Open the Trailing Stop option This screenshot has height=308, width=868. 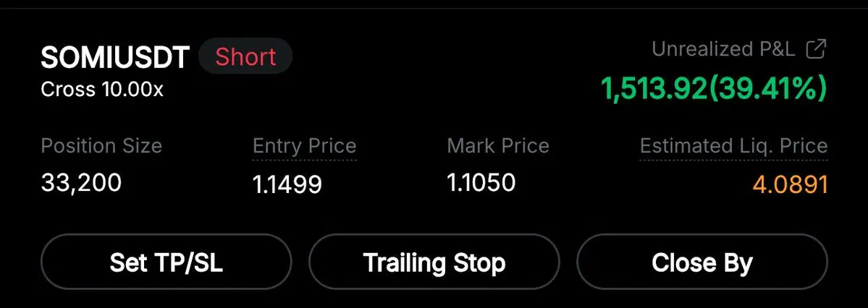(x=434, y=262)
